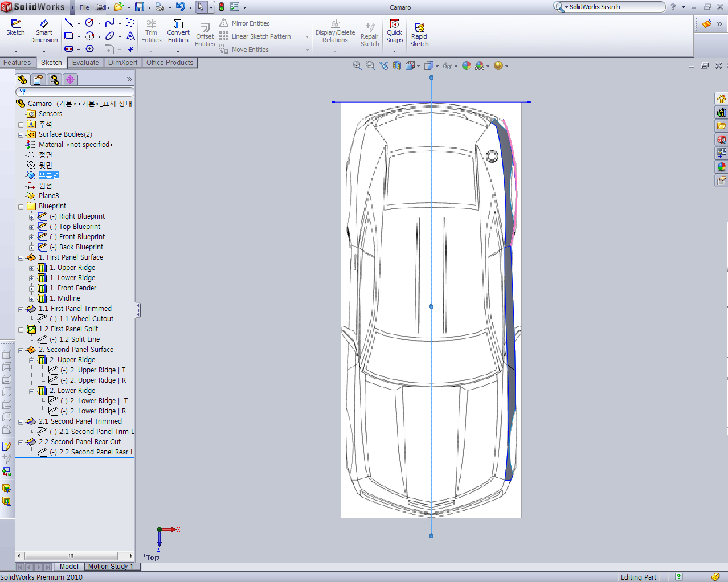This screenshot has height=582, width=728.
Task: Click the Smart Dimension tool
Action: coord(44,31)
